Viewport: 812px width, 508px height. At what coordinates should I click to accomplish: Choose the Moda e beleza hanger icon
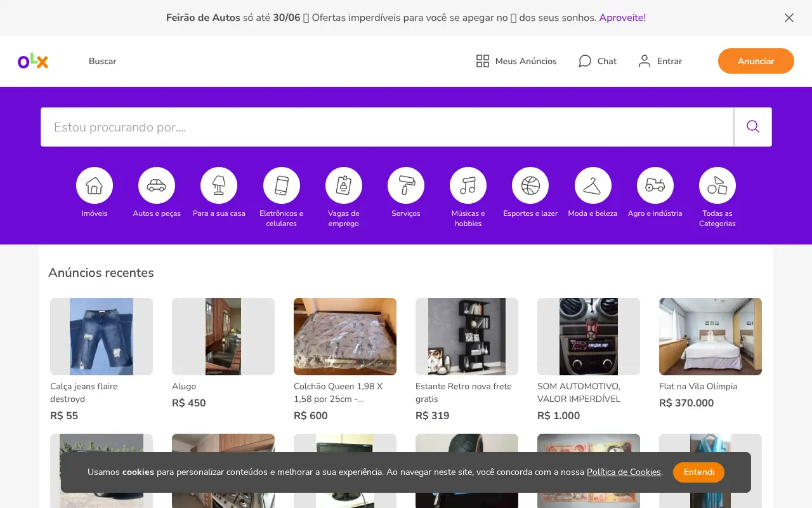point(593,185)
